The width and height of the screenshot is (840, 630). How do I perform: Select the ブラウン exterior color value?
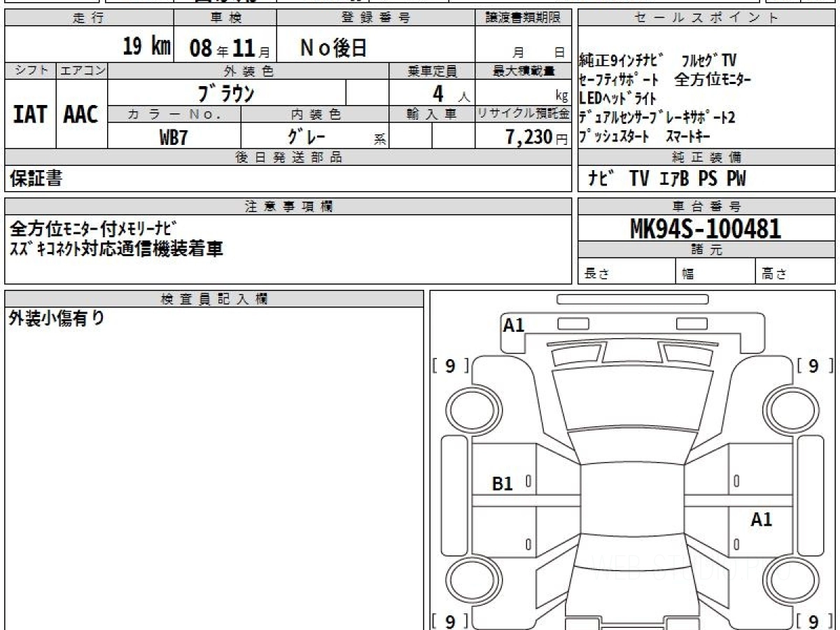pyautogui.click(x=225, y=92)
